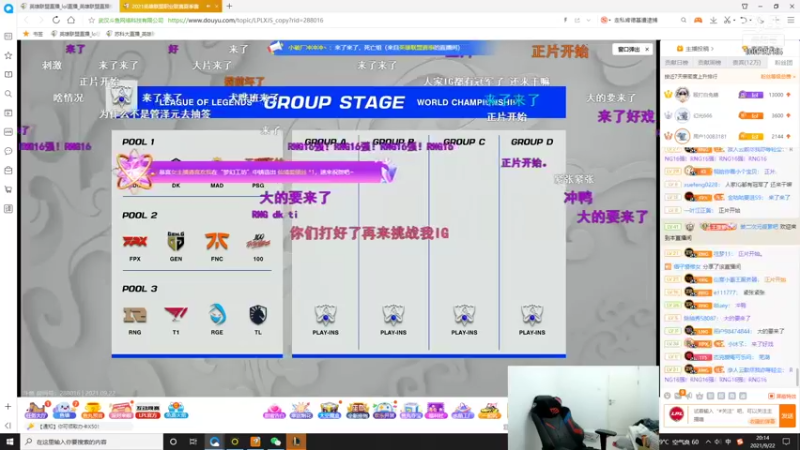
Task: Open the browser downloads icon
Action: click(x=713, y=20)
